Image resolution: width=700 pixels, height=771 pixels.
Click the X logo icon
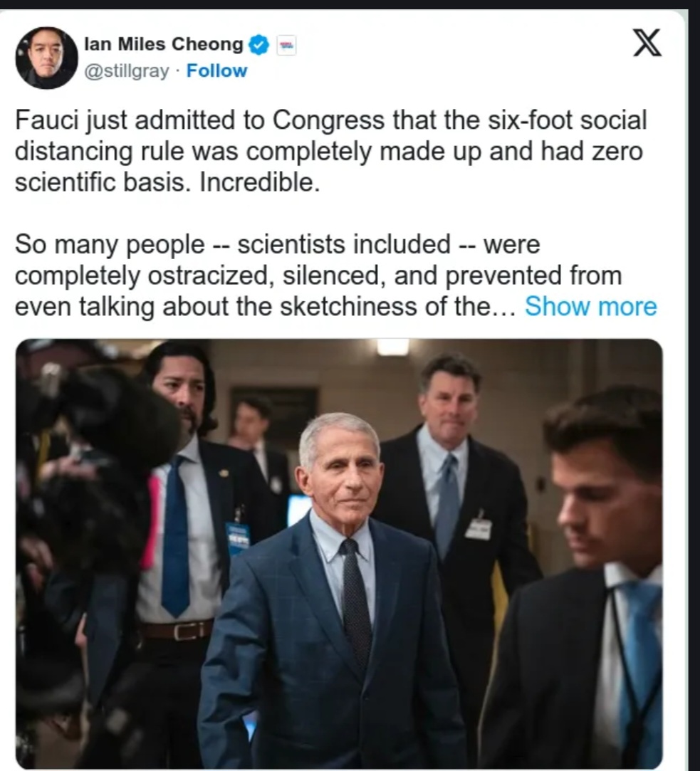click(647, 43)
